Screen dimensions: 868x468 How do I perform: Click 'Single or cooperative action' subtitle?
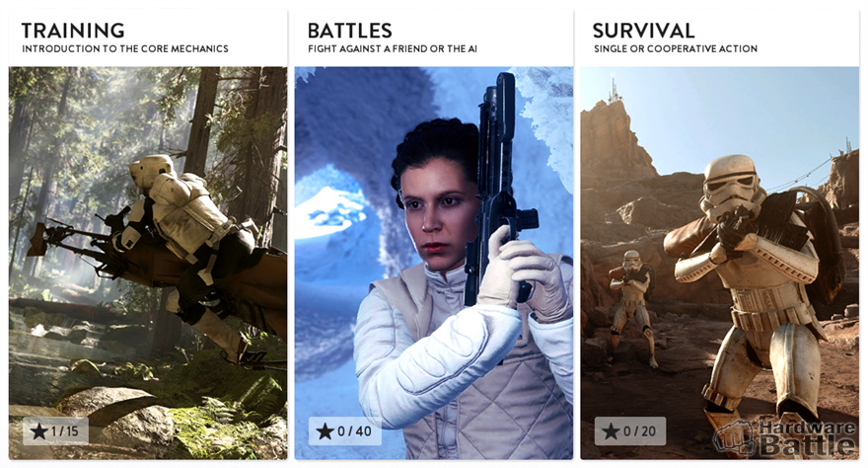click(x=676, y=48)
